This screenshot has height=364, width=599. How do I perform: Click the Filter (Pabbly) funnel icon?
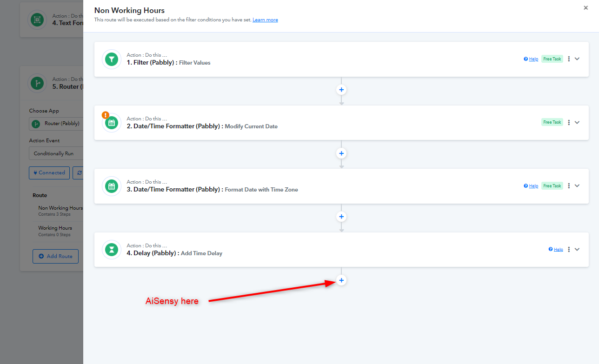(x=112, y=60)
